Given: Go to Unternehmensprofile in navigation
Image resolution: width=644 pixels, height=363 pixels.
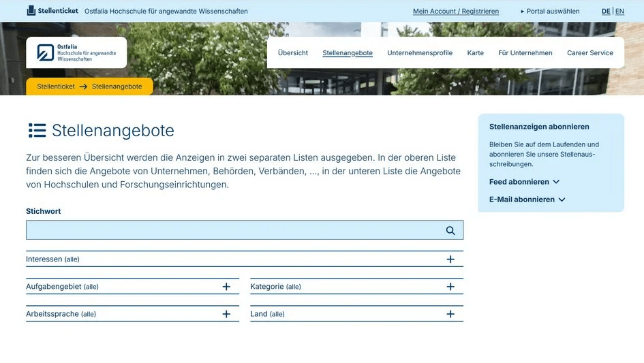Looking at the screenshot, I should (x=420, y=53).
